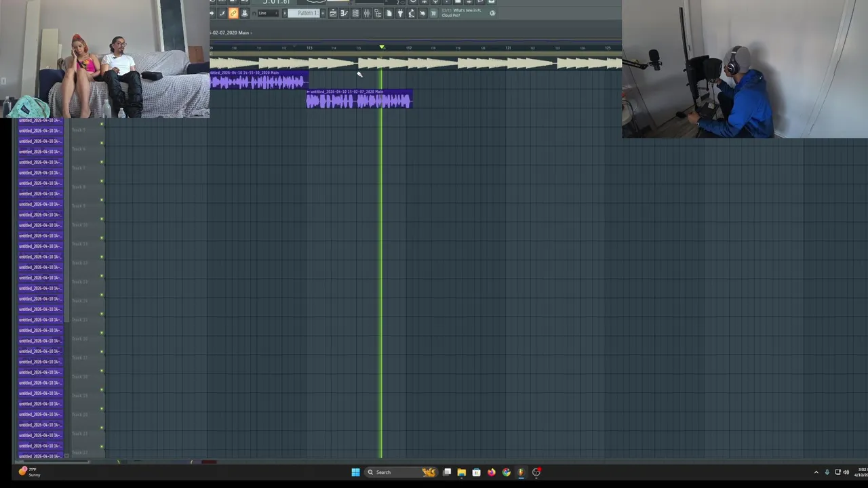This screenshot has width=868, height=488.
Task: Open the Mixer view icon
Action: point(366,13)
